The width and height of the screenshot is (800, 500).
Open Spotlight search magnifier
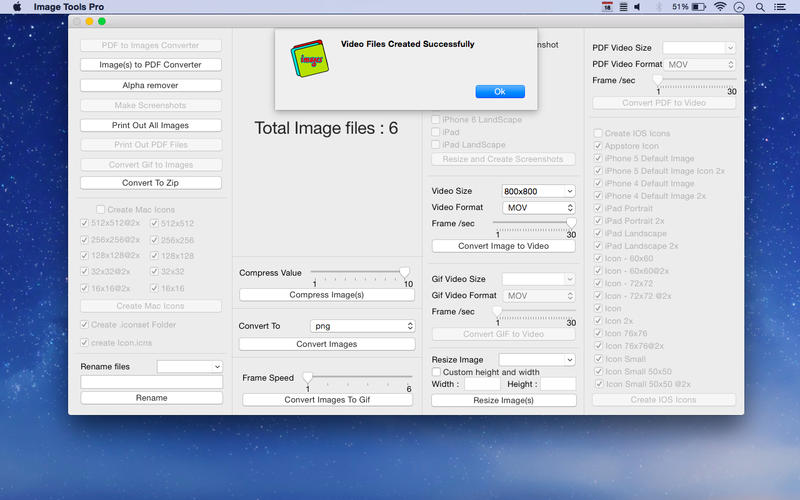pos(761,7)
